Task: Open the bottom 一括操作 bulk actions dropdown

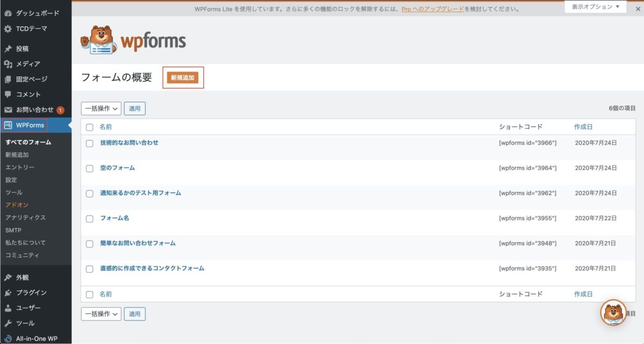Action: pyautogui.click(x=101, y=314)
